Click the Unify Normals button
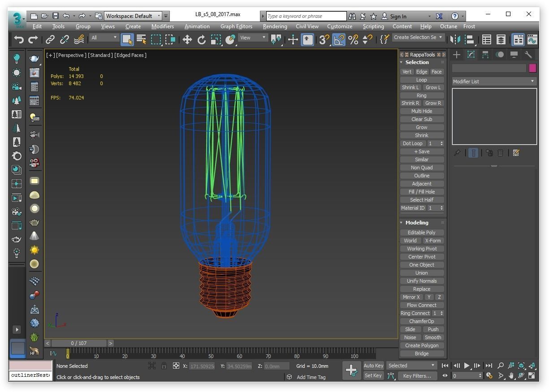The image size is (549, 392). pos(422,281)
